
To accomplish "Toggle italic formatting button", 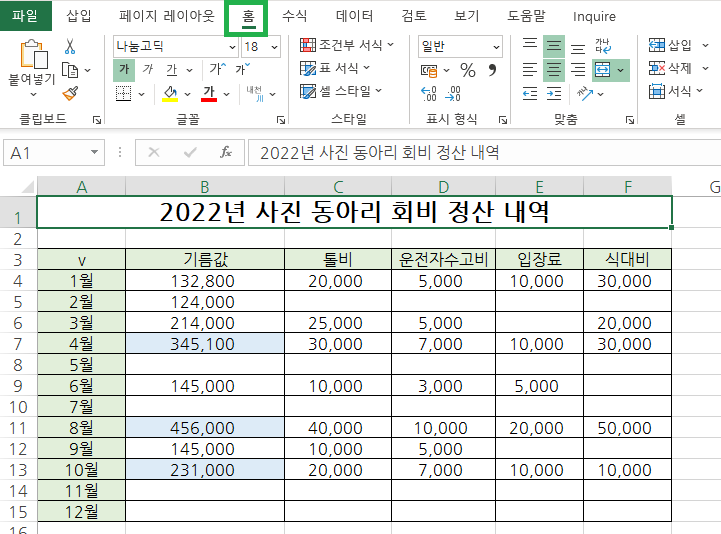I will 148,69.
